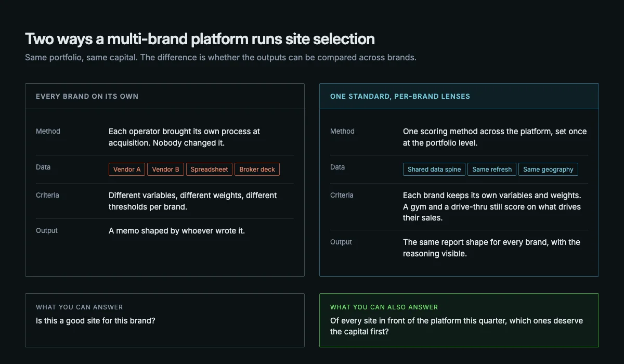Click the Shared data spine tag
Image resolution: width=624 pixels, height=364 pixels.
(x=434, y=169)
